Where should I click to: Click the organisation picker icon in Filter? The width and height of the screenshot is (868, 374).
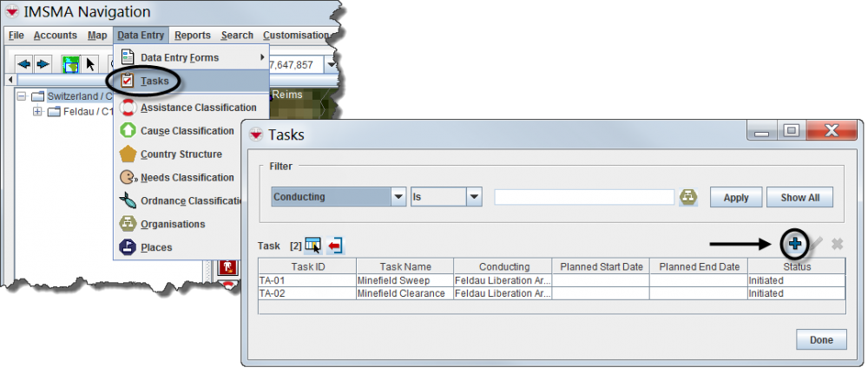[x=689, y=197]
